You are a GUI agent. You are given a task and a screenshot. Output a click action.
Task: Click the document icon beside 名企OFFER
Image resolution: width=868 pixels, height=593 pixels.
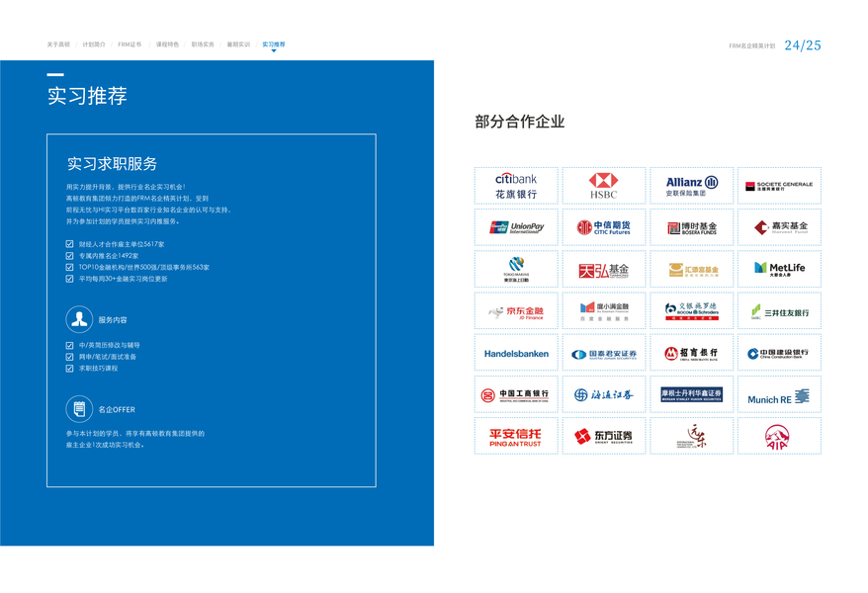tap(79, 409)
